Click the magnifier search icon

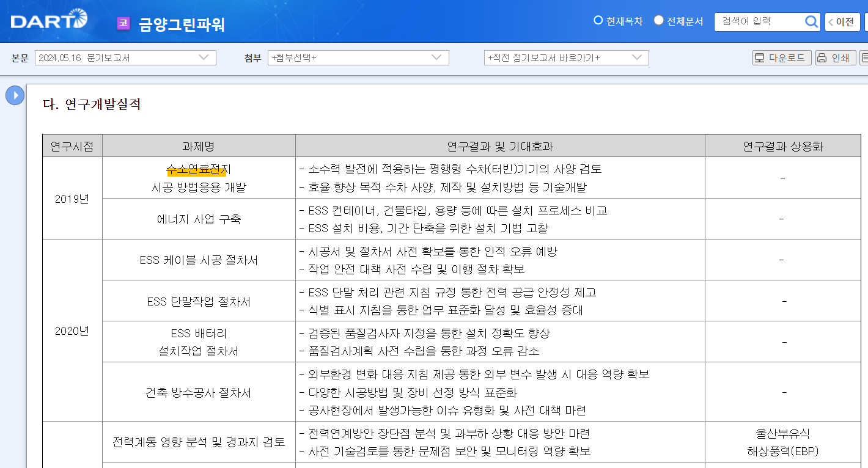point(811,22)
